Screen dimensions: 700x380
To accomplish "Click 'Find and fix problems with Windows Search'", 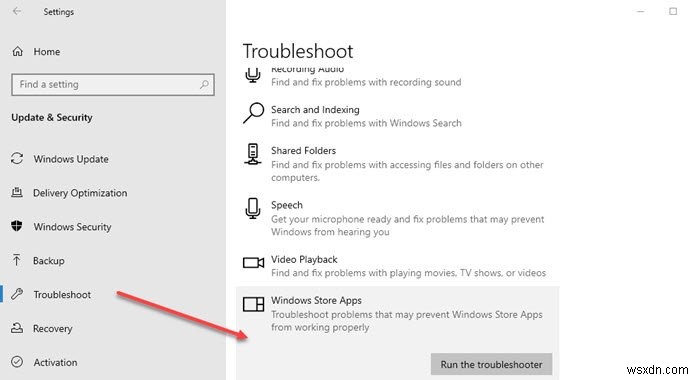I will (366, 123).
